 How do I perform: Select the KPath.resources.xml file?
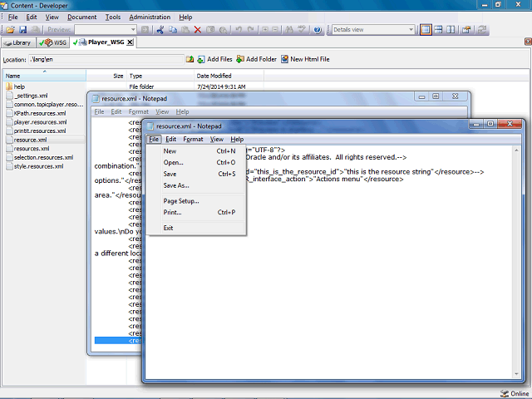40,113
